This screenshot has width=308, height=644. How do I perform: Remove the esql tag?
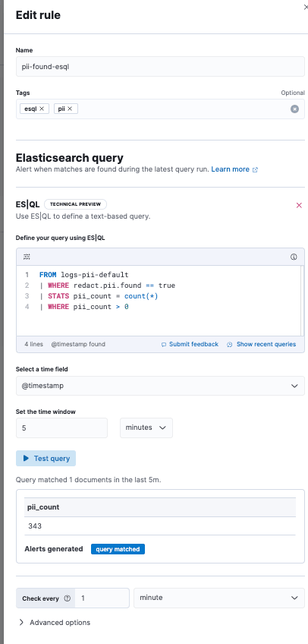point(42,109)
